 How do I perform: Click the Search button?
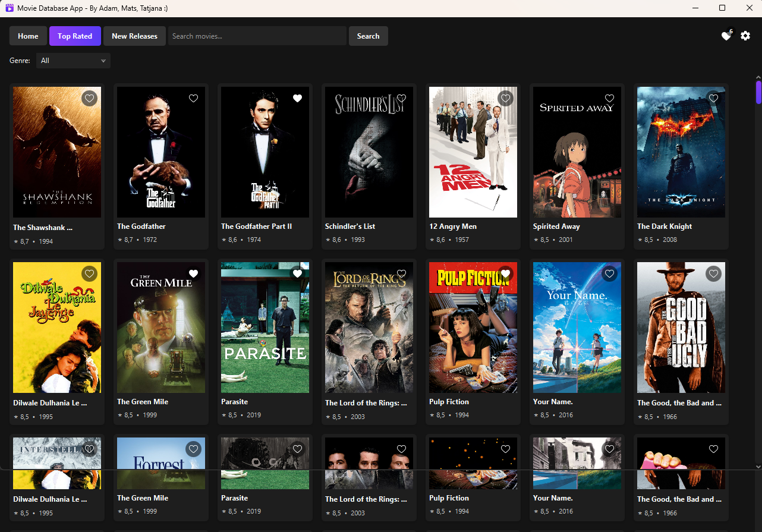click(x=368, y=36)
